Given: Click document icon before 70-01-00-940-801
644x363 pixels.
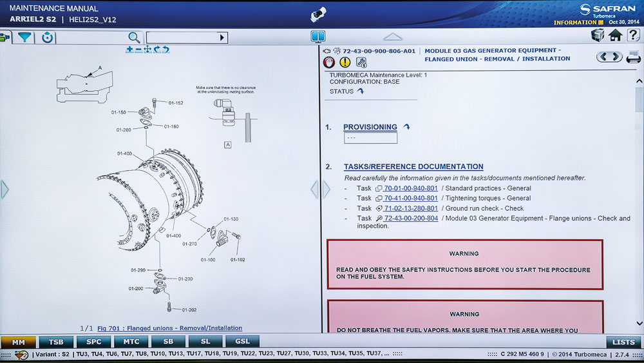Looking at the screenshot, I should 379,188.
